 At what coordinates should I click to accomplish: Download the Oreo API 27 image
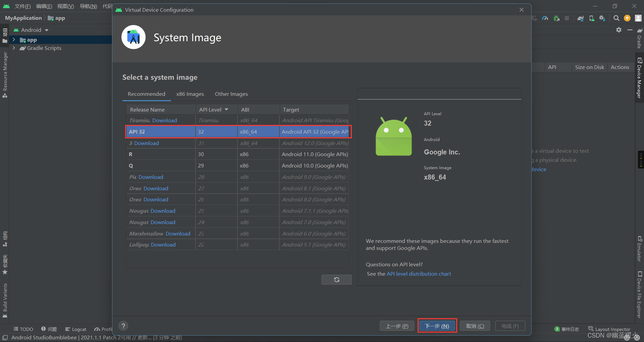pos(156,188)
